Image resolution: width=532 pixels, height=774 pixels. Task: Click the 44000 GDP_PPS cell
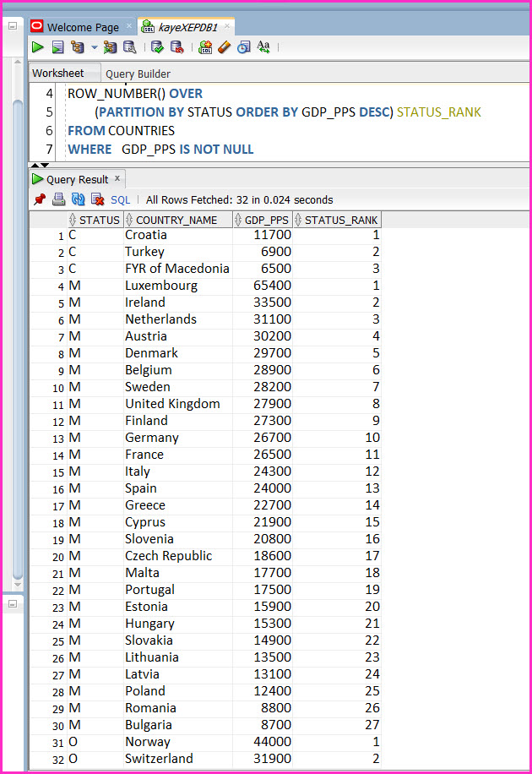click(263, 741)
